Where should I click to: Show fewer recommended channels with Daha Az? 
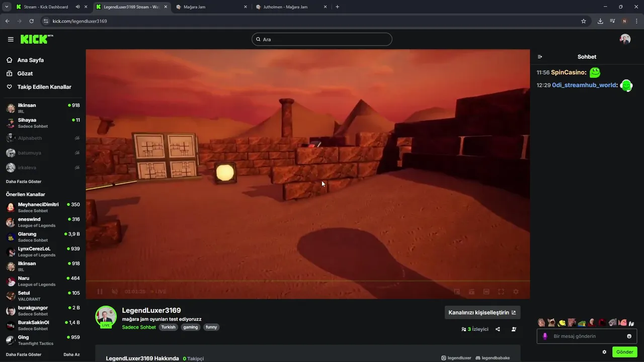(x=71, y=354)
